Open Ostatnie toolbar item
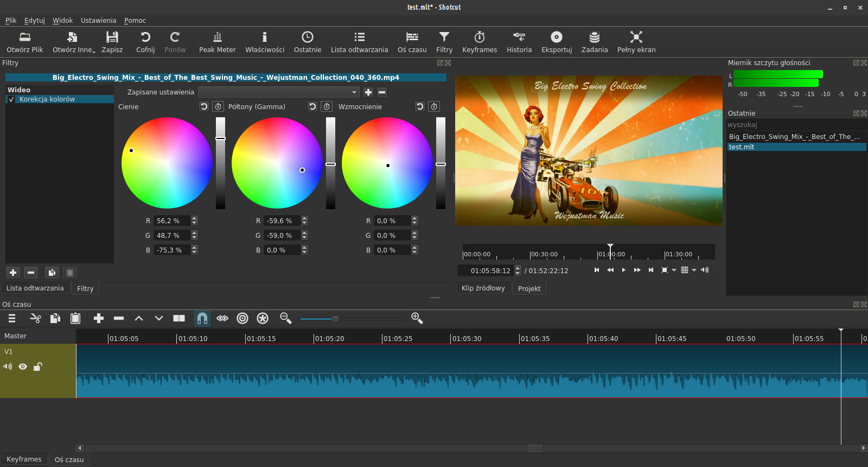The image size is (868, 467). (308, 42)
